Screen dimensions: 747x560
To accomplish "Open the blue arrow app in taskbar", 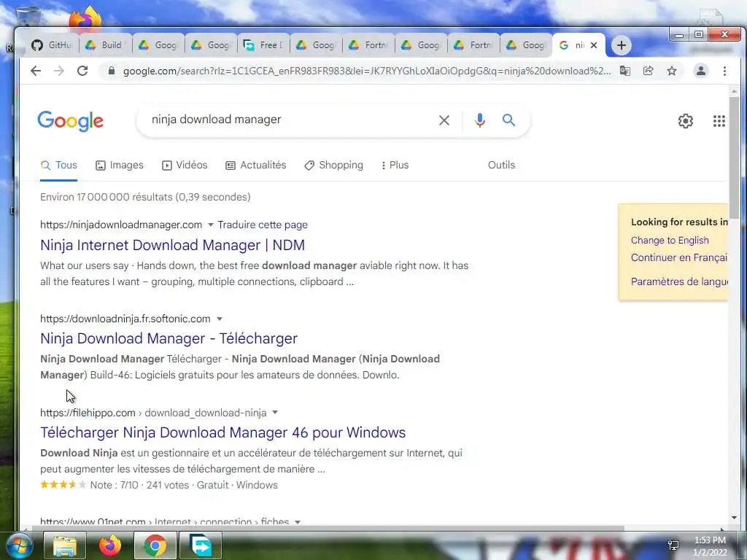I will (201, 545).
